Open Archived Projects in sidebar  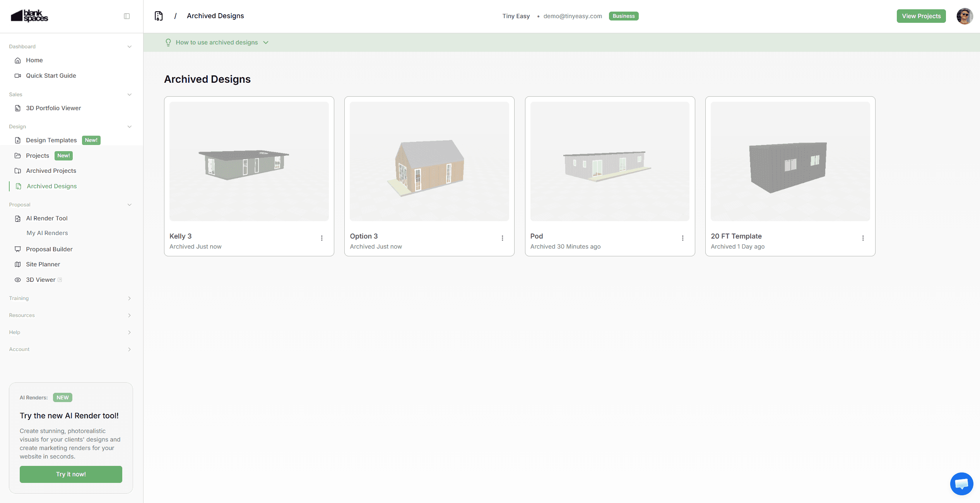(51, 171)
